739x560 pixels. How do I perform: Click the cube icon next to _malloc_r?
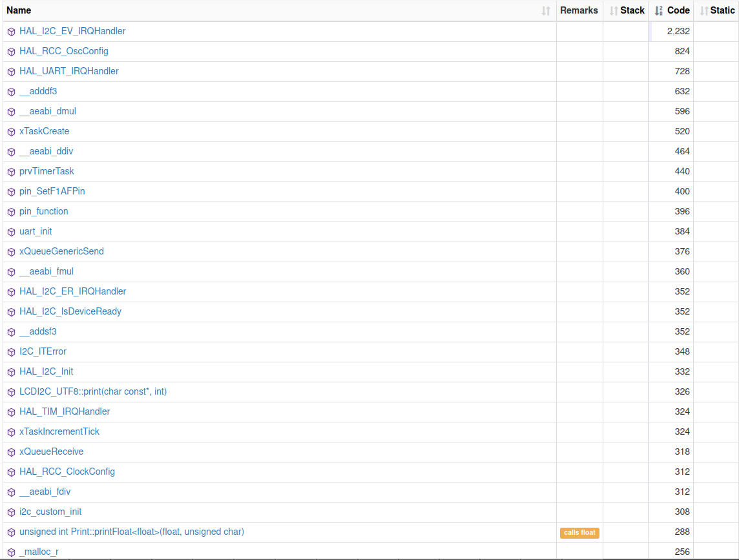pos(11,552)
